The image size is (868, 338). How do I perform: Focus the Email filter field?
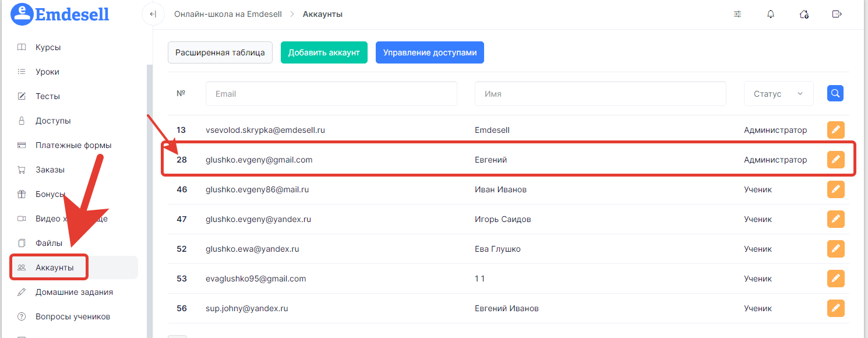click(x=331, y=94)
